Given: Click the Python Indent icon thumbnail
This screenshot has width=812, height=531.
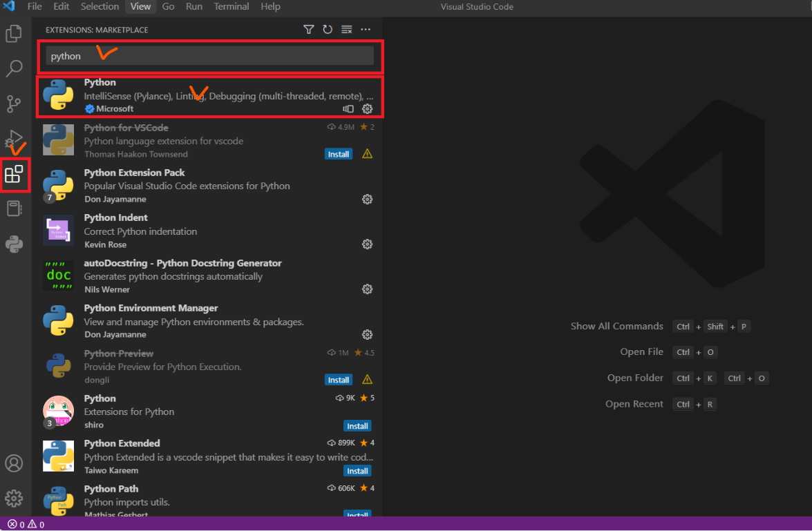Looking at the screenshot, I should [58, 231].
